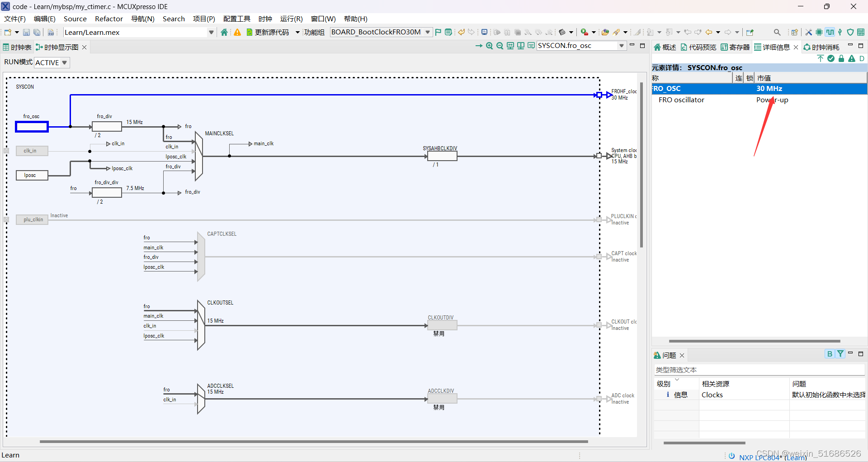
Task: Click the green flag icon in toolbar
Action: [438, 32]
